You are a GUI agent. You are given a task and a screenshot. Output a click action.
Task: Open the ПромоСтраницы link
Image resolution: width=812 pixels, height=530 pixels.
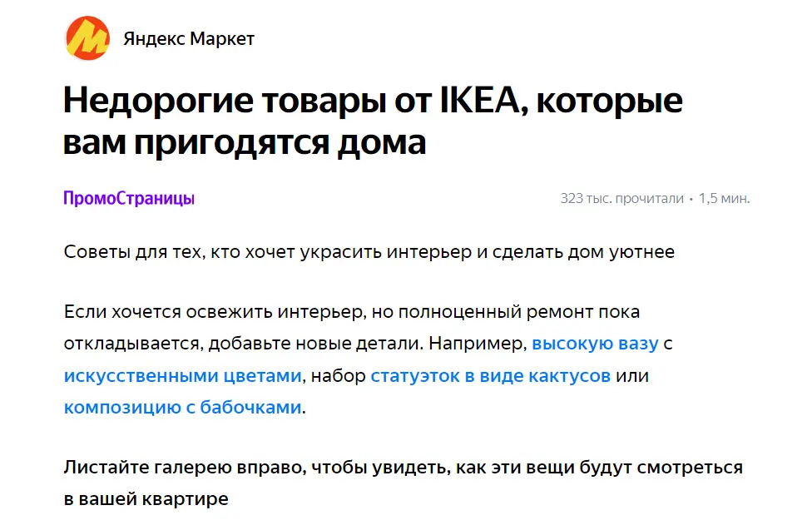[129, 199]
